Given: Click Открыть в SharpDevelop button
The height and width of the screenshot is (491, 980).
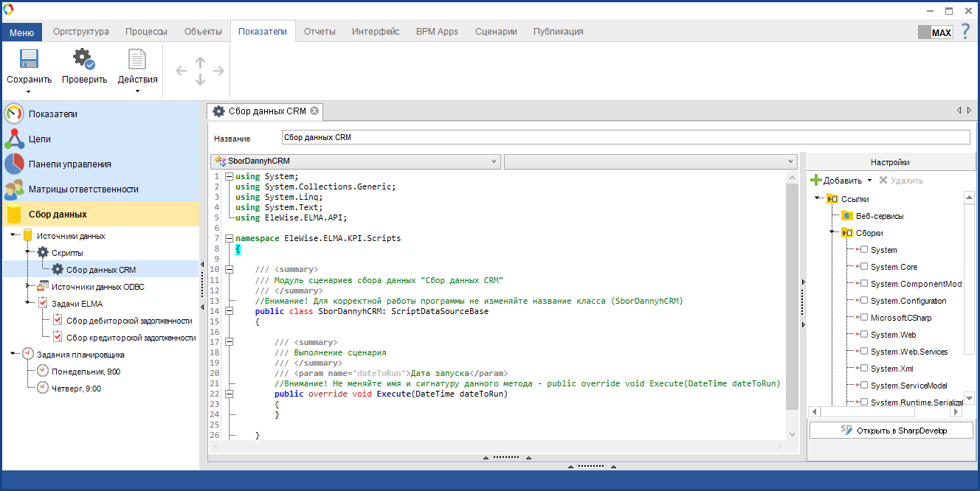Looking at the screenshot, I should pyautogui.click(x=891, y=431).
